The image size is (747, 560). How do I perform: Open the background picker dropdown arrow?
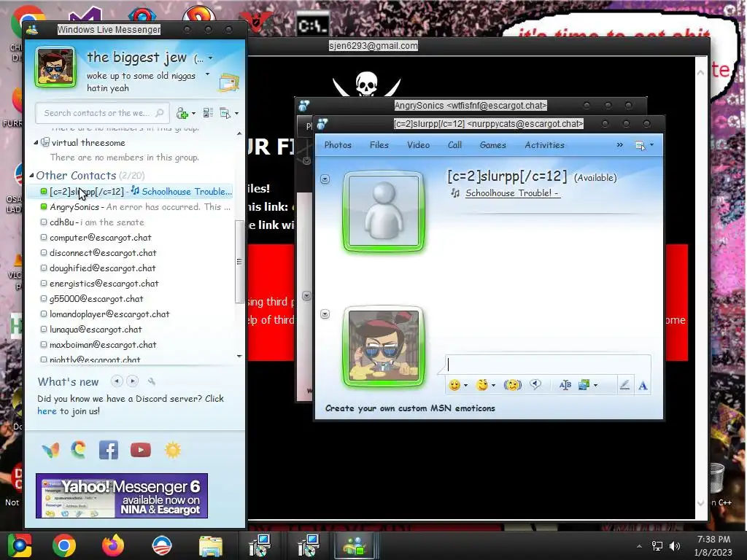tap(595, 385)
